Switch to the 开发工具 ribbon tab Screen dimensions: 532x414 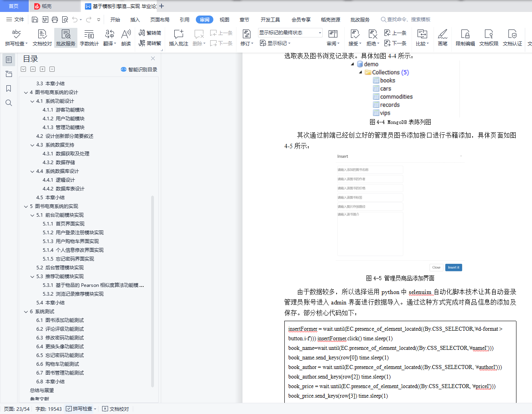(x=270, y=20)
